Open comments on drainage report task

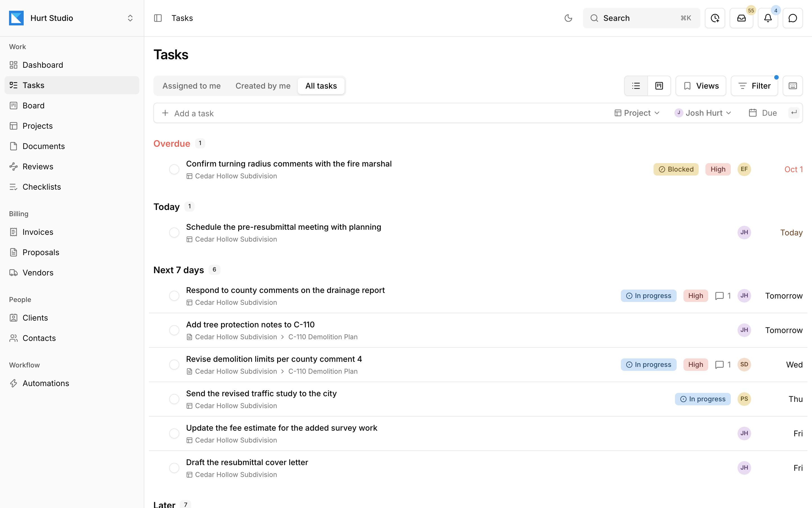pyautogui.click(x=723, y=296)
